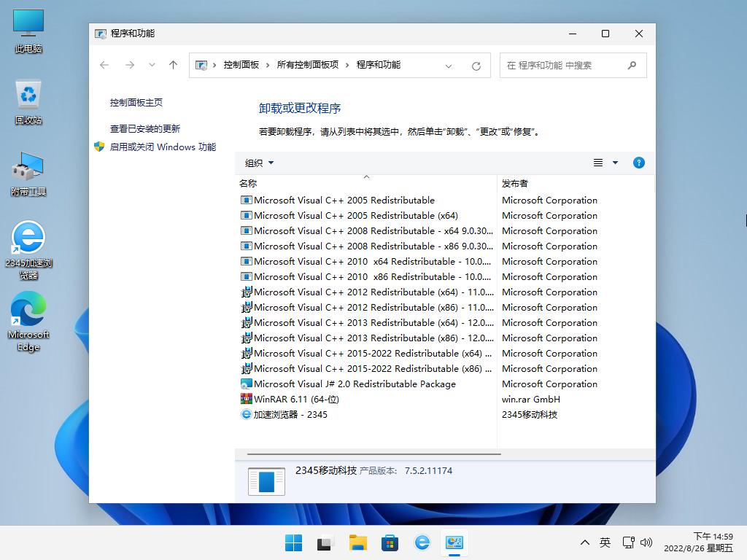Click the horizontal scrollbar of the list

coord(374,454)
